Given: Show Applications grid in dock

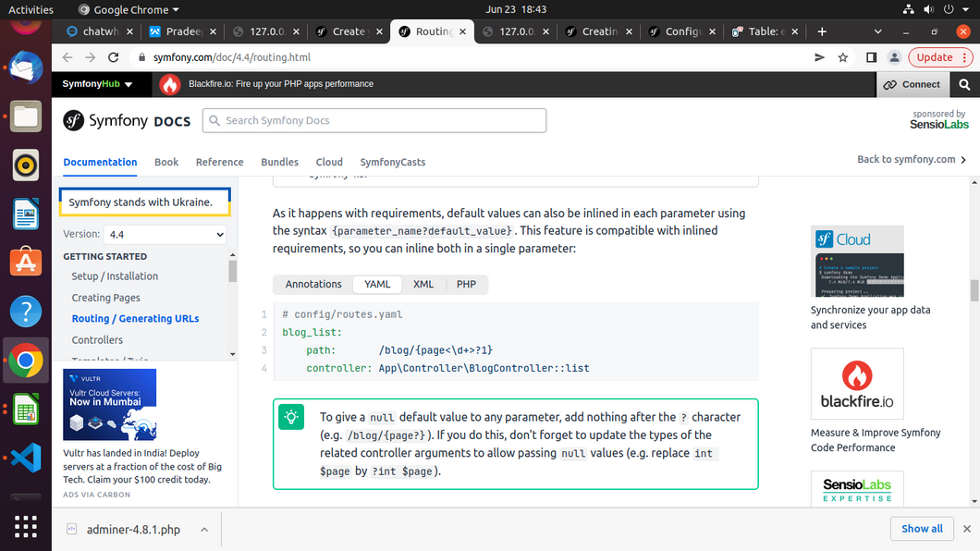Looking at the screenshot, I should coord(26,527).
